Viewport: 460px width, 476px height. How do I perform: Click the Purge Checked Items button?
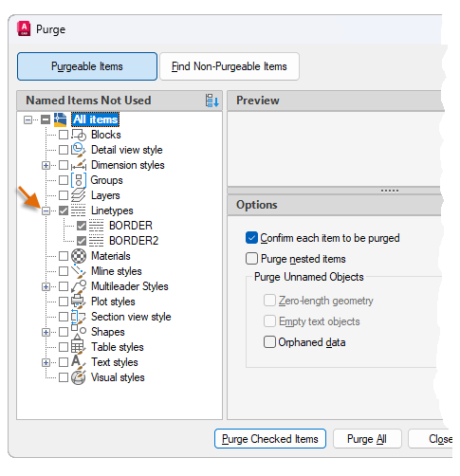[270, 439]
